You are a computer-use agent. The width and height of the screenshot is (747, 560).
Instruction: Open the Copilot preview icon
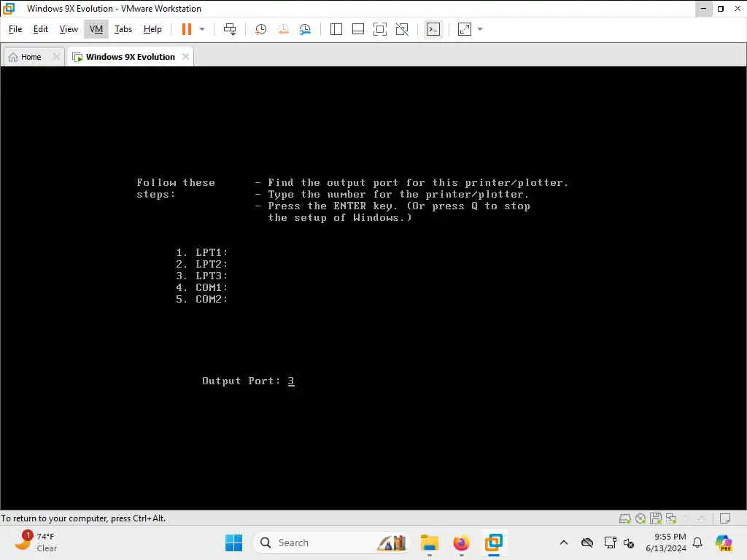[x=724, y=542]
